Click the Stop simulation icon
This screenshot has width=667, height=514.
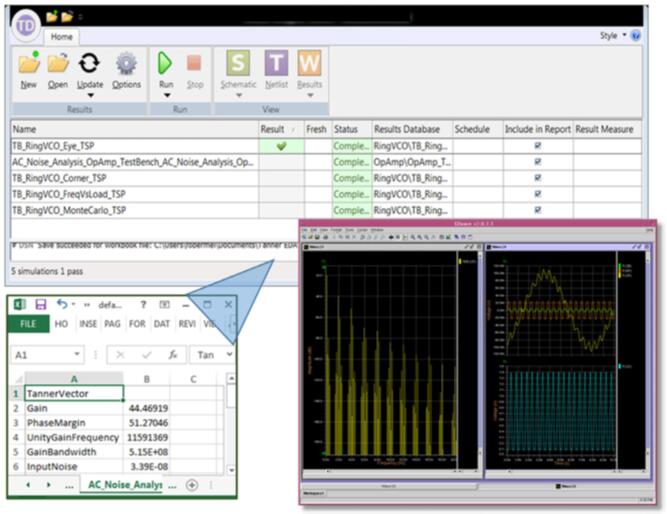click(194, 63)
